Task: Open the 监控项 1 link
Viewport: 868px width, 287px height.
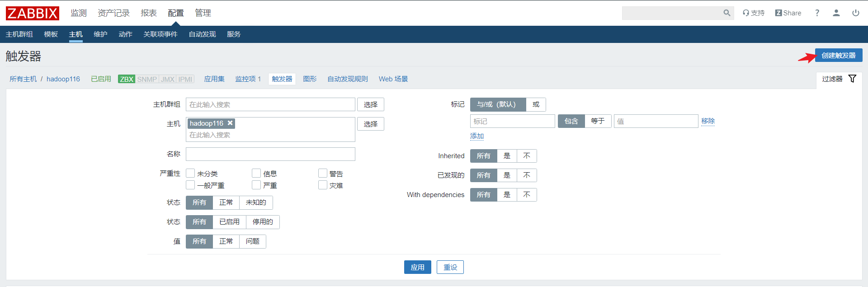Action: [248, 79]
